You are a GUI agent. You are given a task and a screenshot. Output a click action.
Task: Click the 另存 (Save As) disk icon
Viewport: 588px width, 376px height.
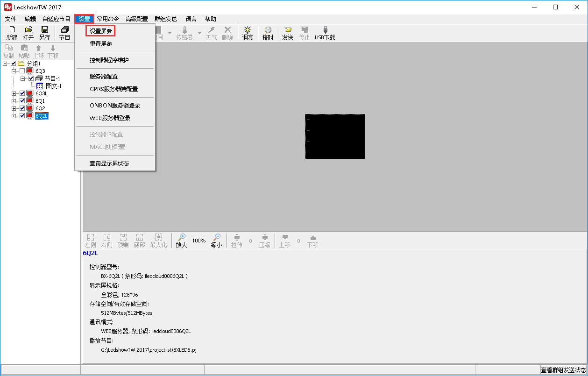(x=45, y=30)
